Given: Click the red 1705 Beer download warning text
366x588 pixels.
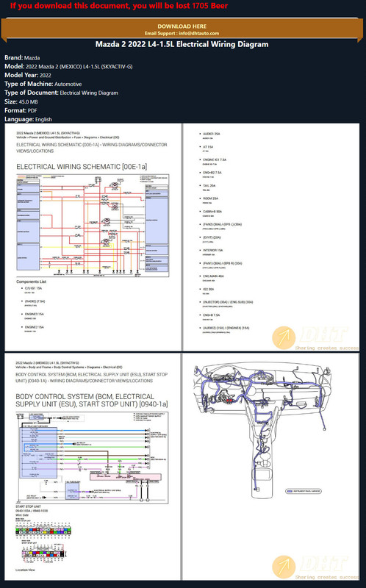Looking at the screenshot, I should (x=119, y=6).
